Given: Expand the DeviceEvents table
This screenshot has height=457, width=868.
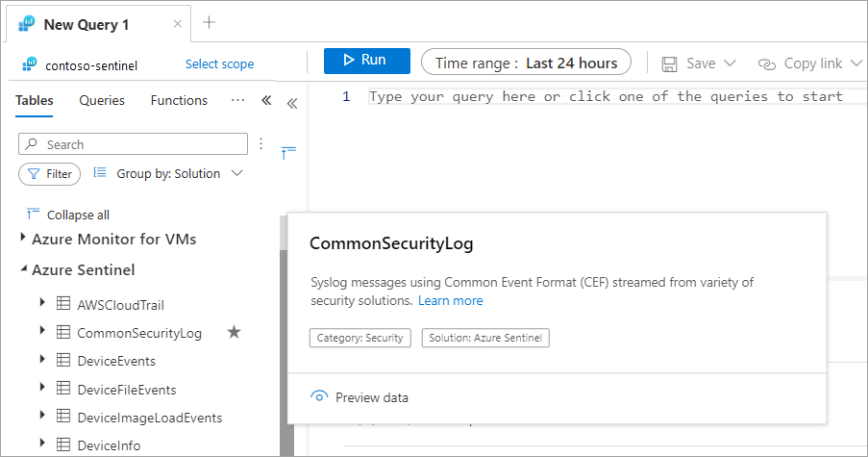Looking at the screenshot, I should 42,359.
